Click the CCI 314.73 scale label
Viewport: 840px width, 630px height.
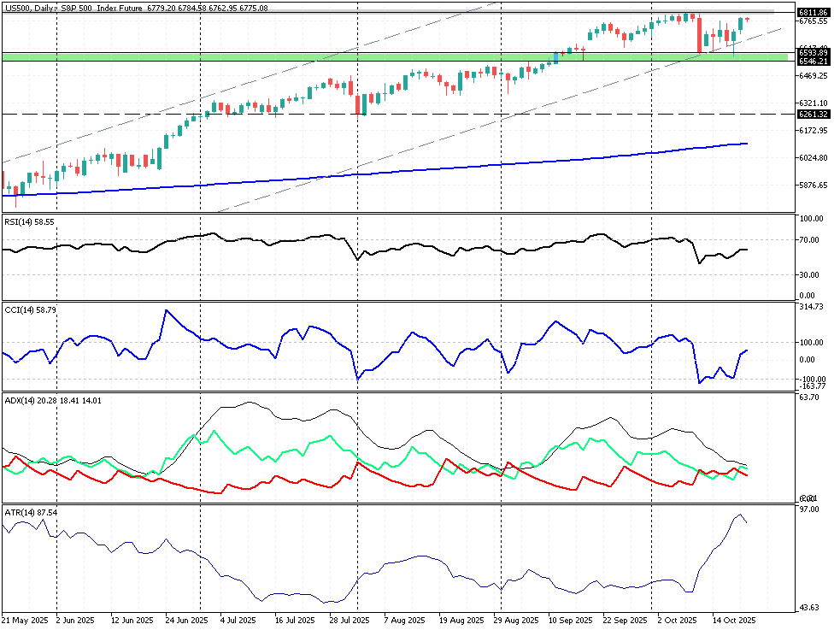pyautogui.click(x=810, y=306)
